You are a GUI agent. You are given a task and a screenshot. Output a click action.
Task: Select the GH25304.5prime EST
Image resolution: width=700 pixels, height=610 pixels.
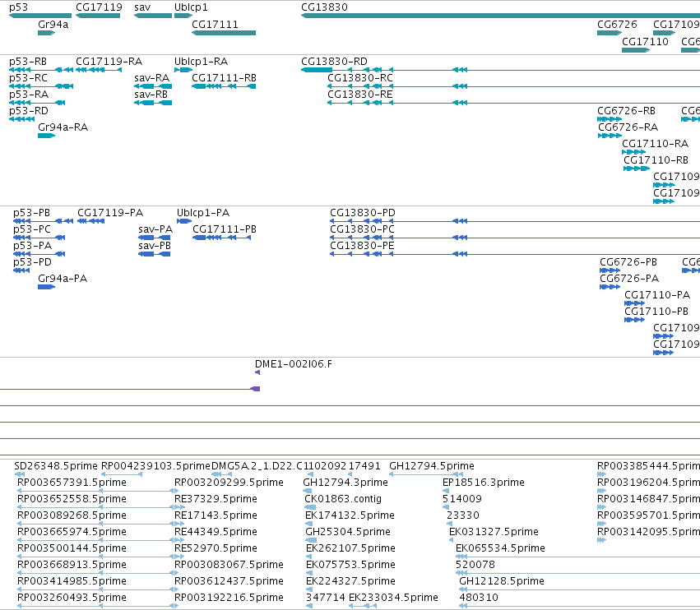(x=311, y=540)
